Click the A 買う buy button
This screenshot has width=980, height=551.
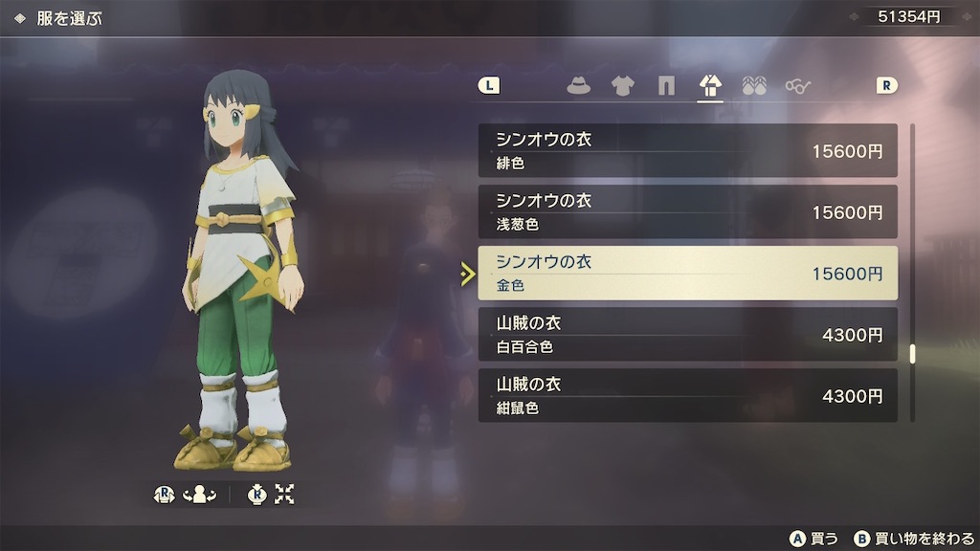click(x=813, y=539)
